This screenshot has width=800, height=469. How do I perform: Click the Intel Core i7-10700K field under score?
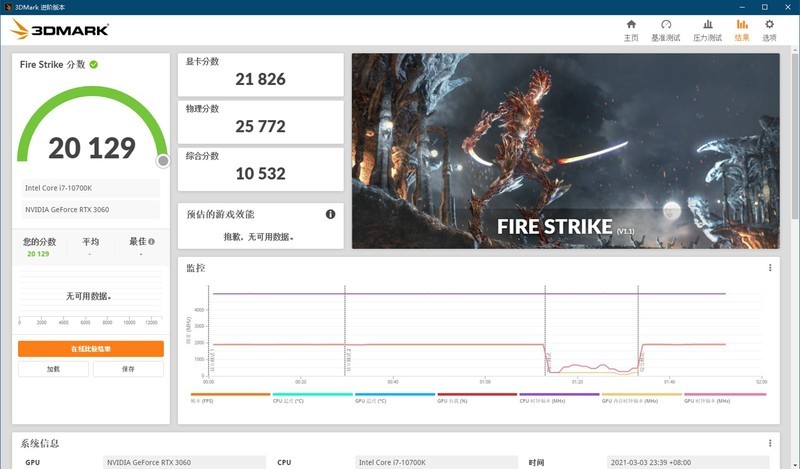tap(91, 188)
